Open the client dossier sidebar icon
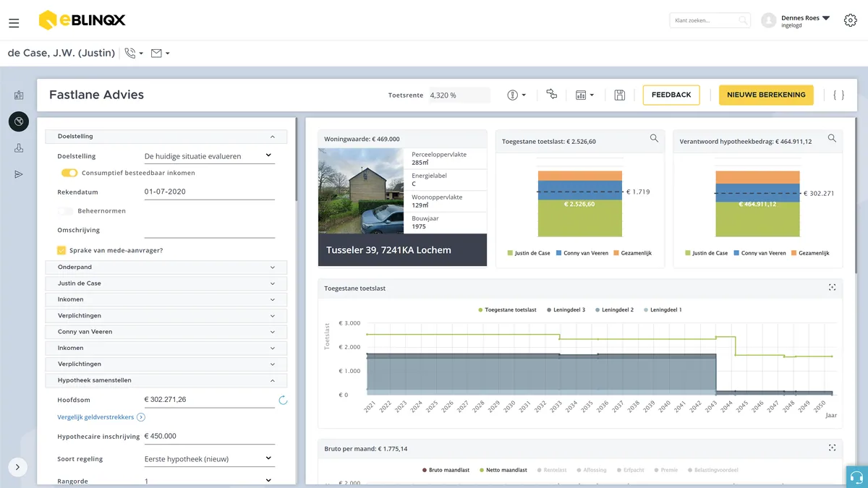868x488 pixels. tap(19, 95)
